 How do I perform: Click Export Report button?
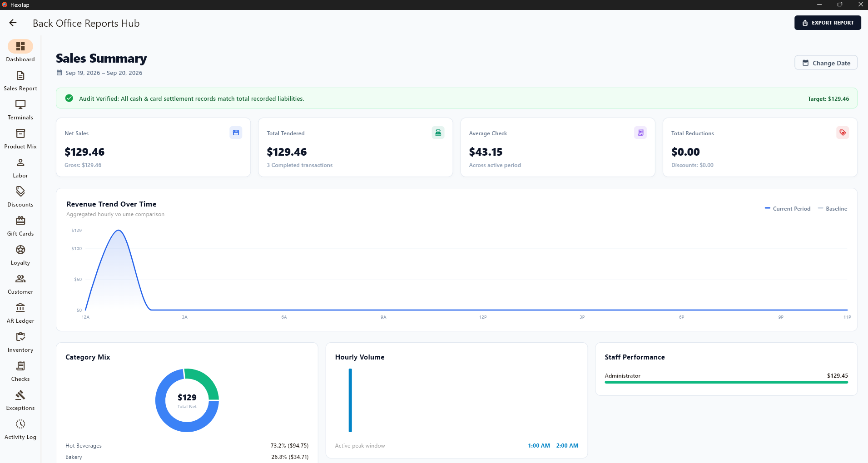[x=828, y=23]
